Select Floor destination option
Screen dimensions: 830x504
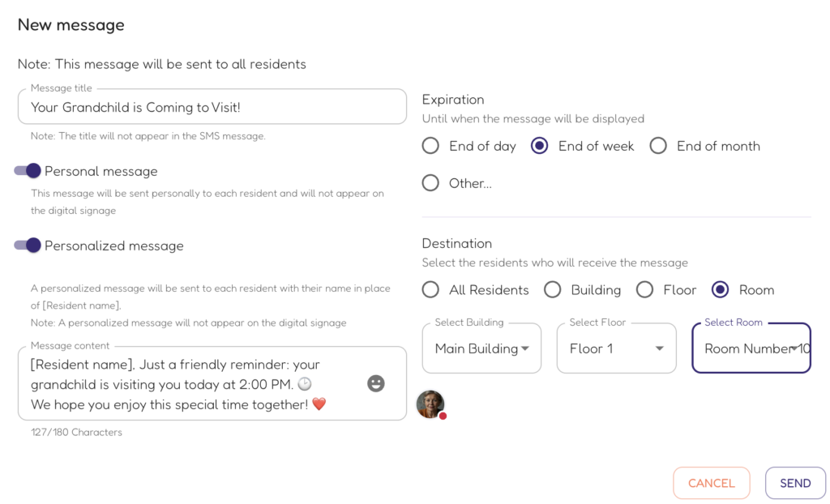[644, 289]
